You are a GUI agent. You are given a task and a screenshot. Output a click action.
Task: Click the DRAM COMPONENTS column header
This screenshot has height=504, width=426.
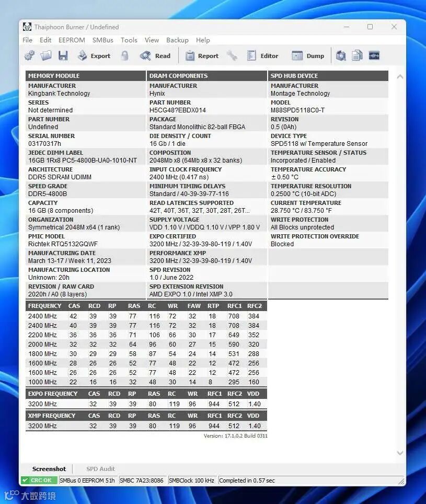[x=207, y=76]
